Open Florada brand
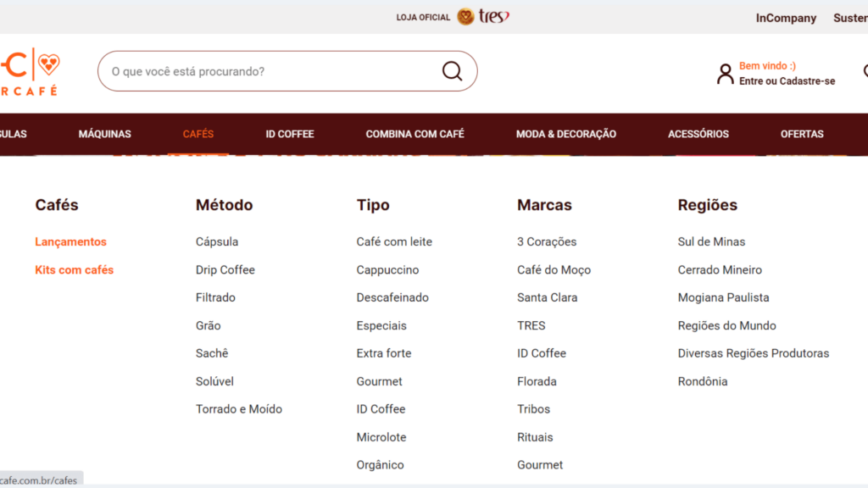This screenshot has width=868, height=488. (x=537, y=382)
